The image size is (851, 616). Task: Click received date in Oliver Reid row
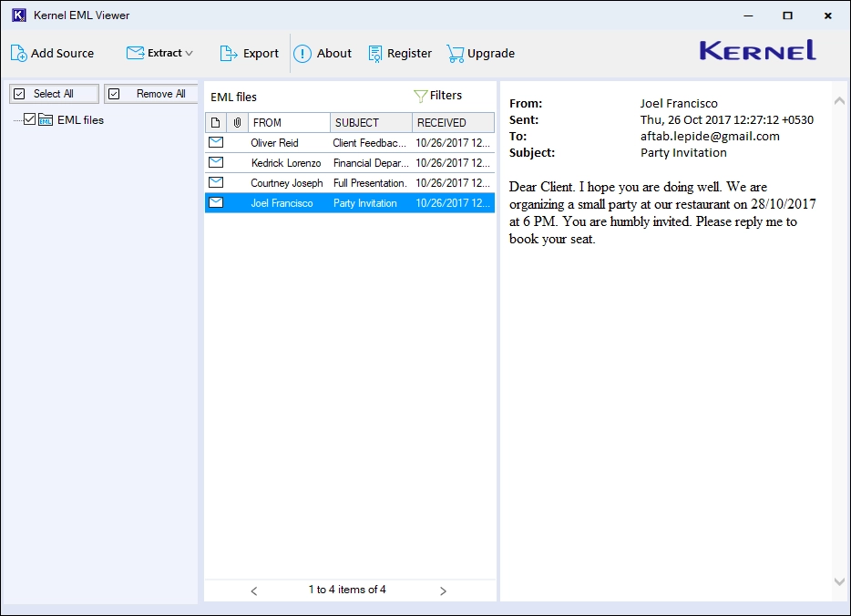pos(453,143)
